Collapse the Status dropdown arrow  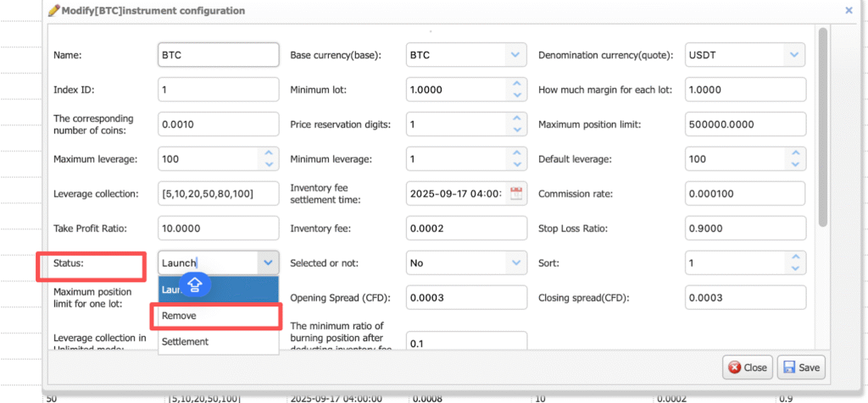[x=268, y=263]
